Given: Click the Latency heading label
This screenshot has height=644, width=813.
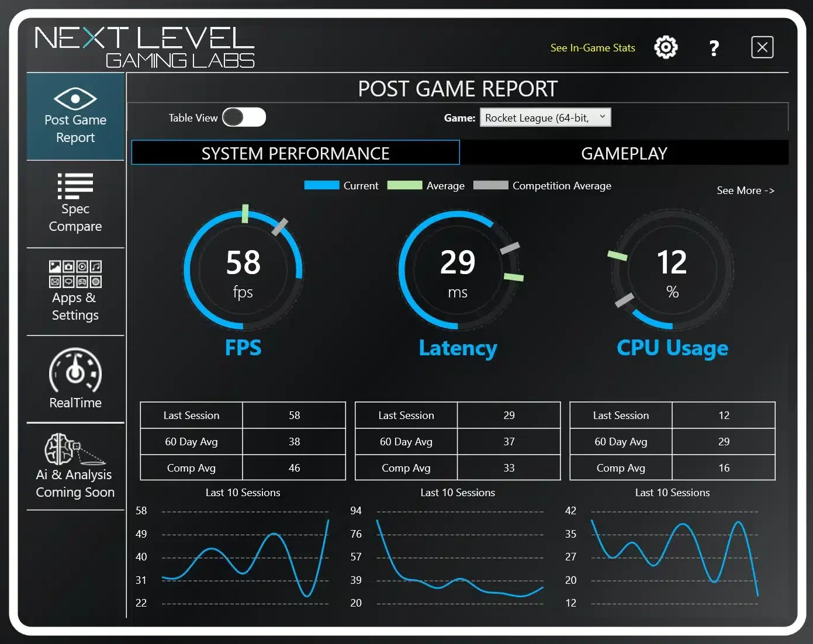Looking at the screenshot, I should (x=458, y=348).
